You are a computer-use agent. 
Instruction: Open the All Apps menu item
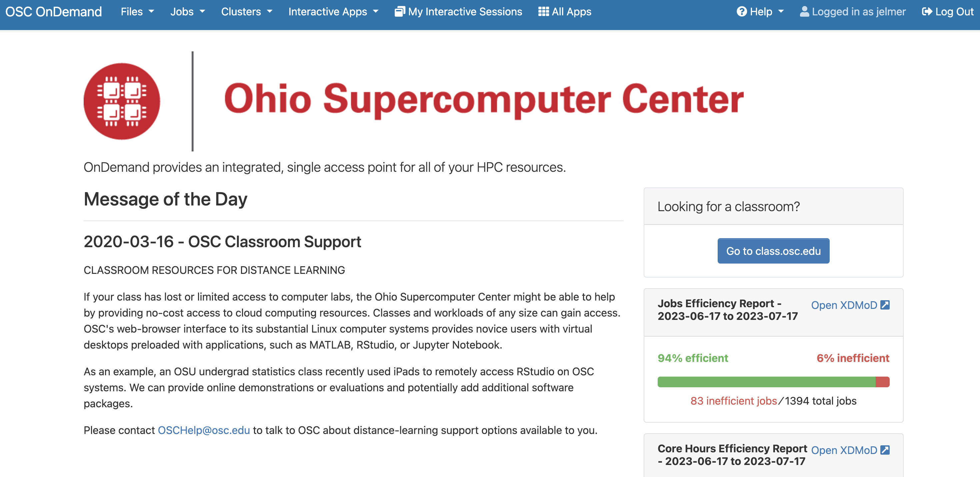coord(565,12)
